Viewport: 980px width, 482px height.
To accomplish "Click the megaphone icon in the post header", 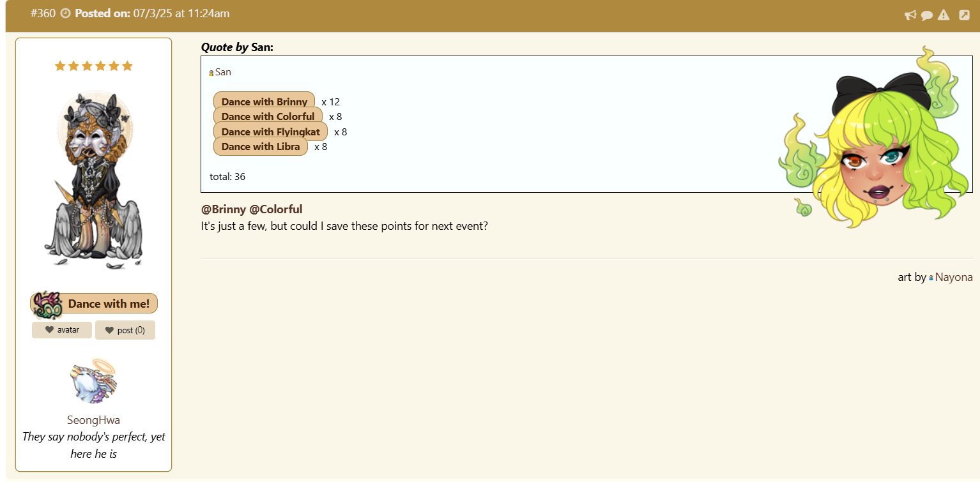I will [910, 15].
